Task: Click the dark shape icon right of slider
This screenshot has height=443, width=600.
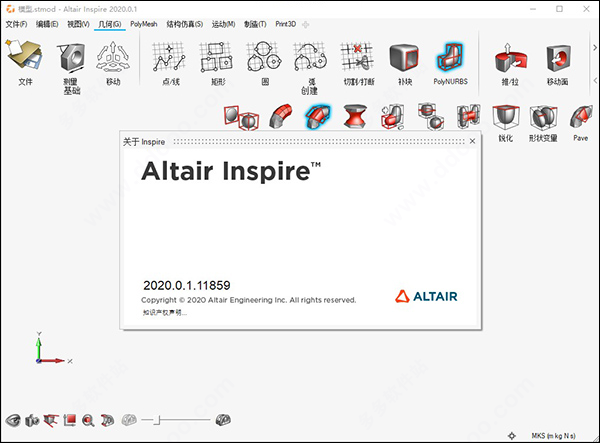Action: (x=223, y=420)
